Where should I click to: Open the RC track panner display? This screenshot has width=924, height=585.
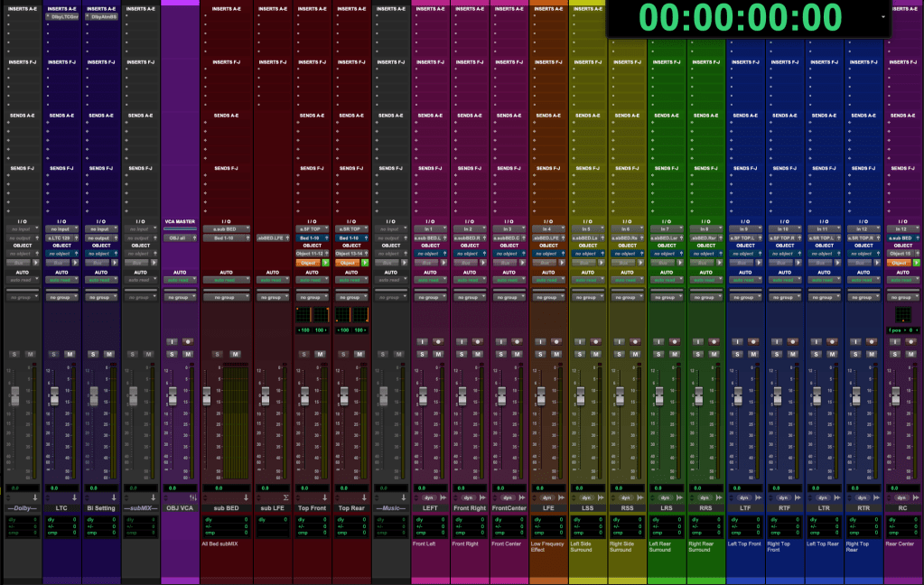pyautogui.click(x=902, y=314)
